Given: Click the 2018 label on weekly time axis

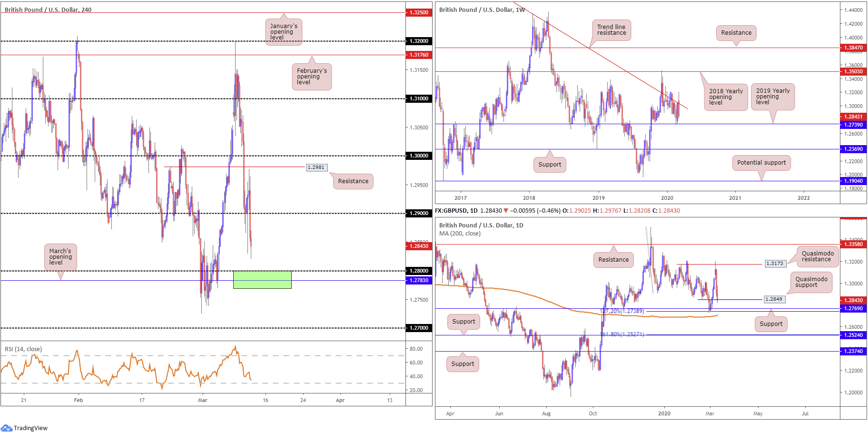Looking at the screenshot, I should coord(529,198).
